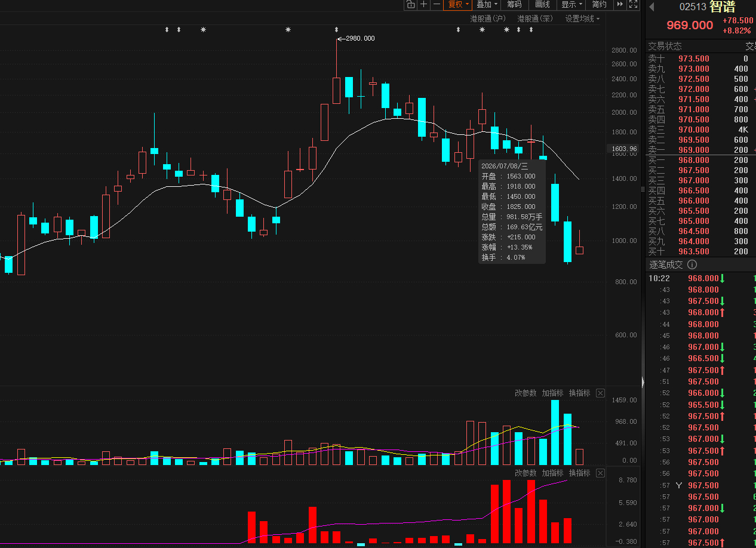The width and height of the screenshot is (756, 548).
Task: Click the stock name 智谱
Action: (723, 7)
